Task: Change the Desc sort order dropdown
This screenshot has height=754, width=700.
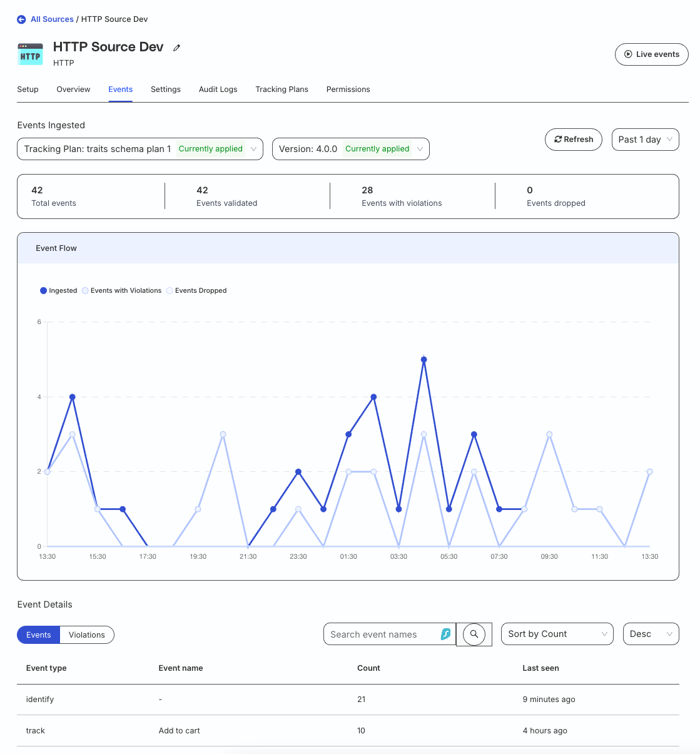Action: pos(651,634)
